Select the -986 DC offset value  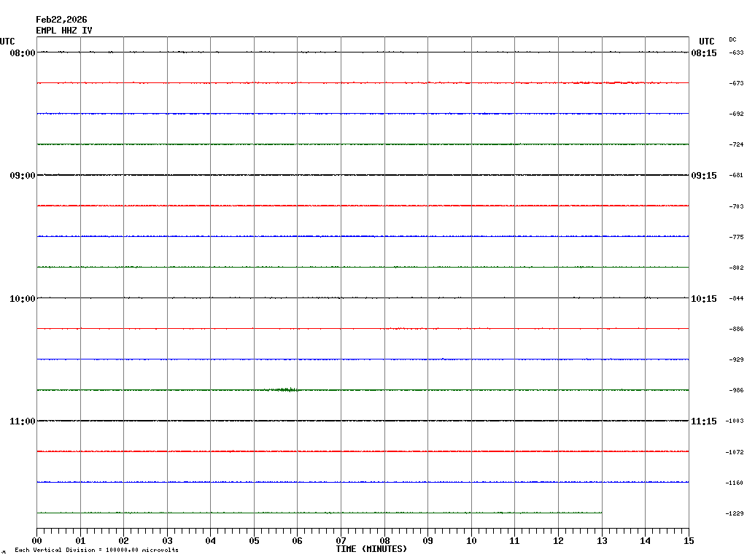tap(735, 391)
